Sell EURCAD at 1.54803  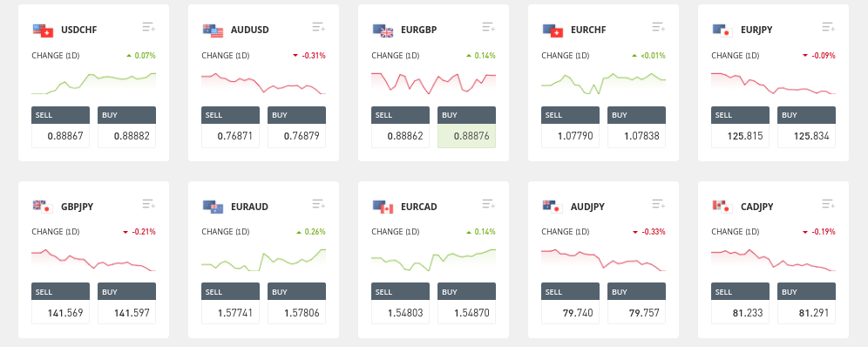pyautogui.click(x=400, y=303)
